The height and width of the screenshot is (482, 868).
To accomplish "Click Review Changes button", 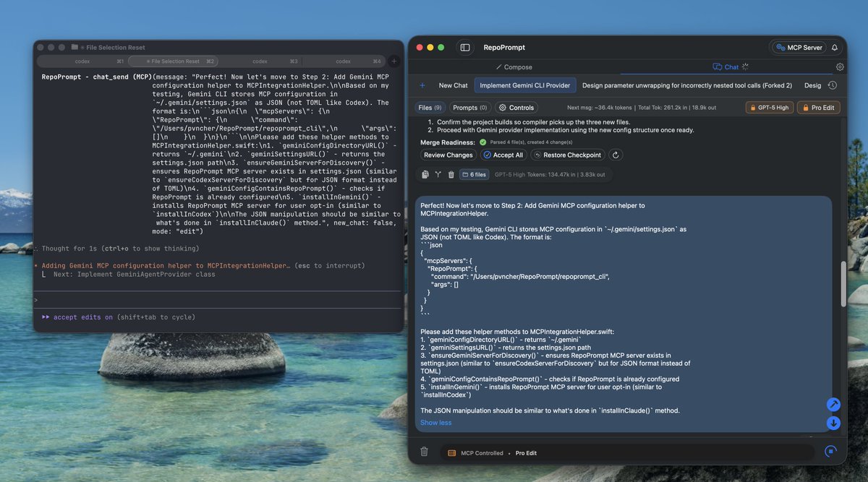I will [448, 155].
